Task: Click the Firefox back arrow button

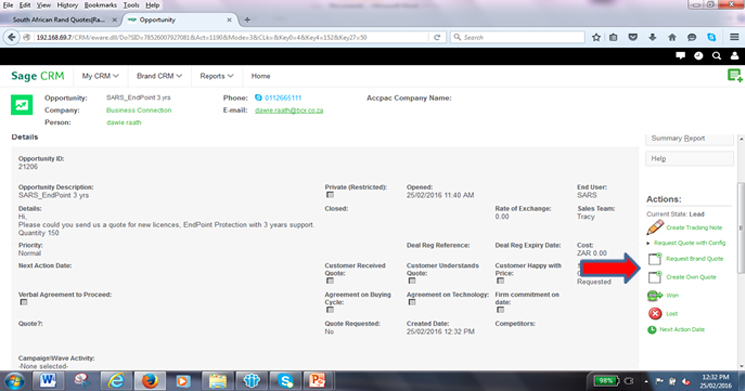Action: (x=12, y=37)
